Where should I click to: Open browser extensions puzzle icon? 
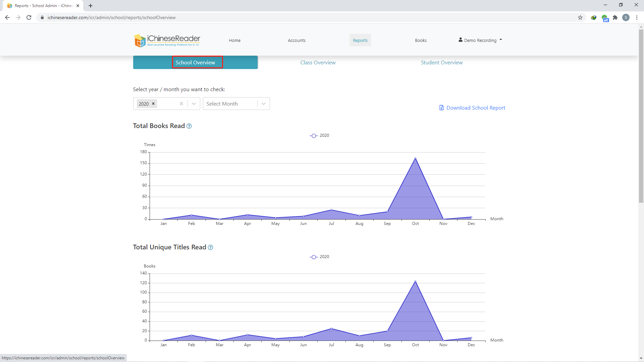[615, 17]
